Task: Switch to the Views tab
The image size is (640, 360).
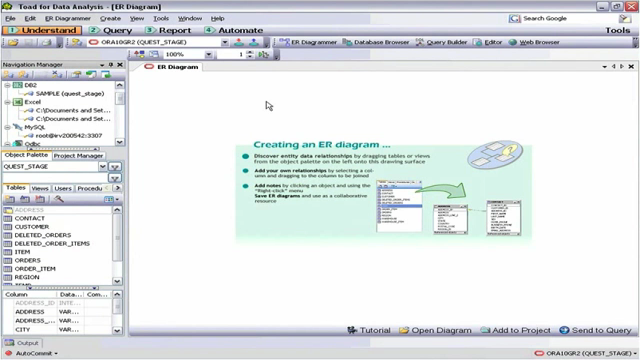Action: point(40,188)
